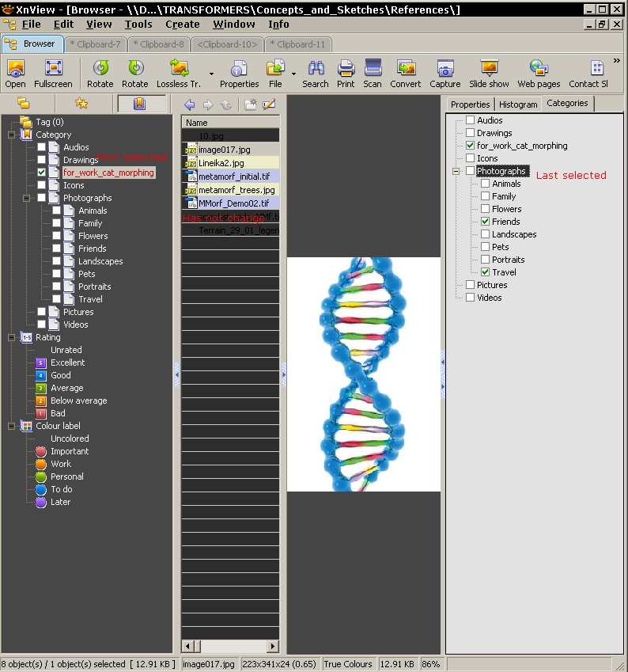
Task: Click the Capture camera icon
Action: click(x=445, y=74)
